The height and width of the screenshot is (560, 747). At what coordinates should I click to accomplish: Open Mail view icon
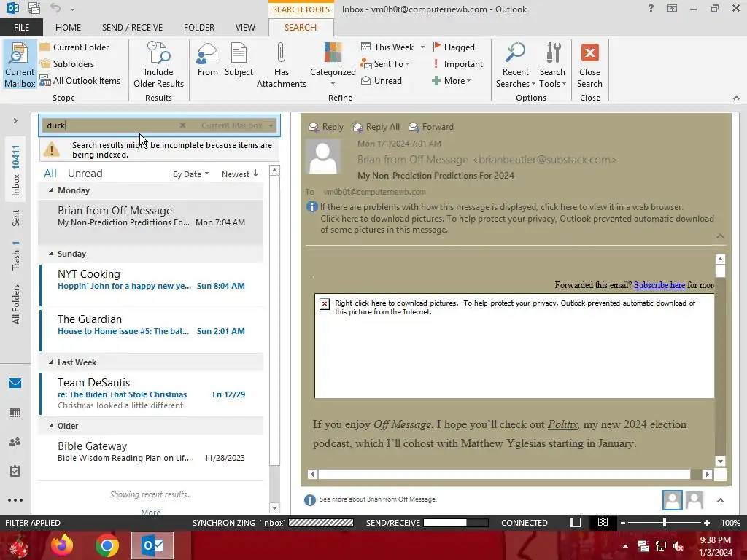point(15,383)
